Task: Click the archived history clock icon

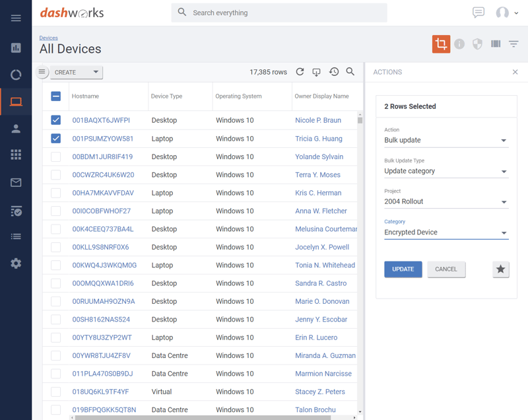Action: pos(334,72)
